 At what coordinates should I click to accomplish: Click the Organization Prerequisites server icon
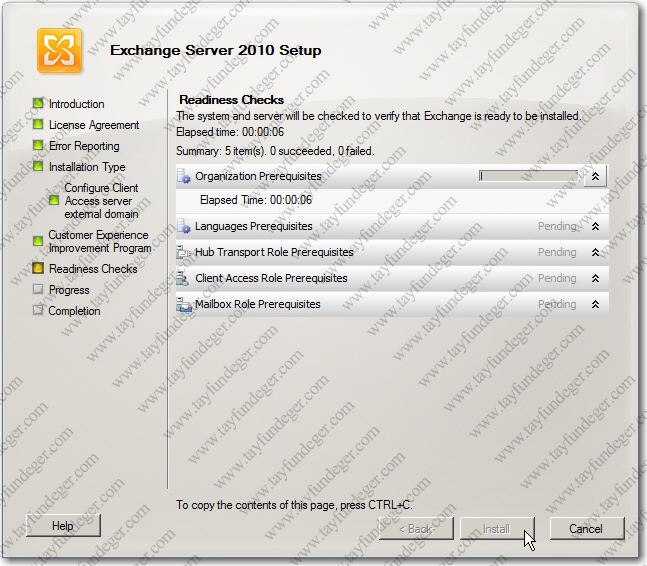184,176
